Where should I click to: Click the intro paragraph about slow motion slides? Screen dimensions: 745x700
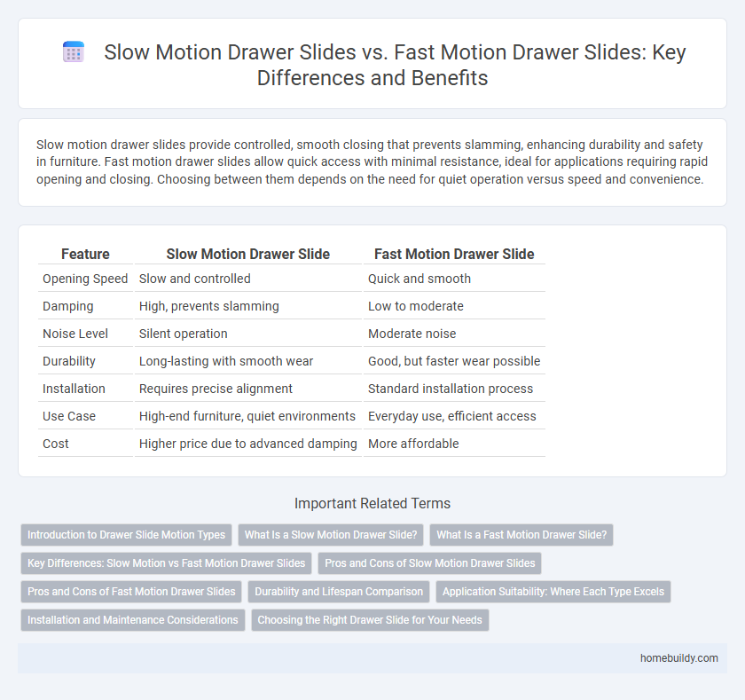click(x=372, y=162)
